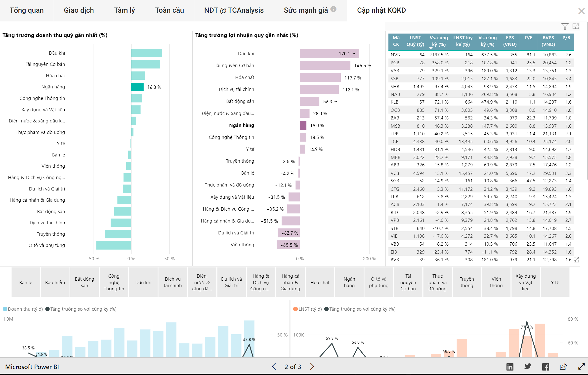Image resolution: width=588 pixels, height=375 pixels.
Task: Click the dark Tăng trưởng legend dot in revenue chart
Action: pyautogui.click(x=47, y=309)
